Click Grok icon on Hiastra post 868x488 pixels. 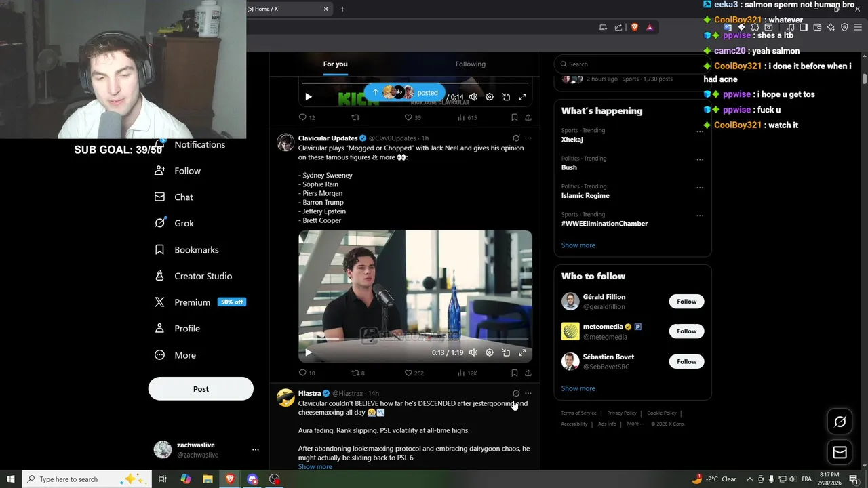(x=516, y=393)
